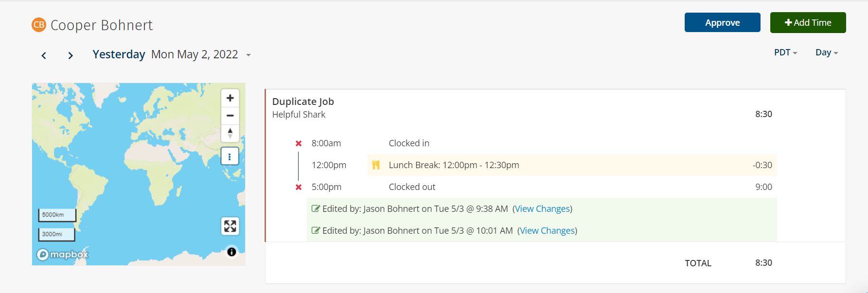The height and width of the screenshot is (293, 868).
Task: Open the Day view dropdown
Action: (x=827, y=52)
